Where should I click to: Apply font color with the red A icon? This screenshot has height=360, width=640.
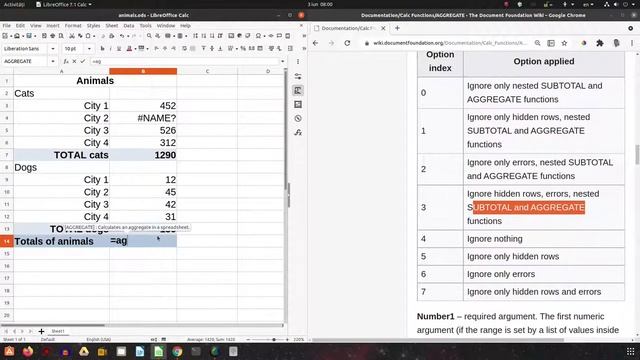[129, 49]
